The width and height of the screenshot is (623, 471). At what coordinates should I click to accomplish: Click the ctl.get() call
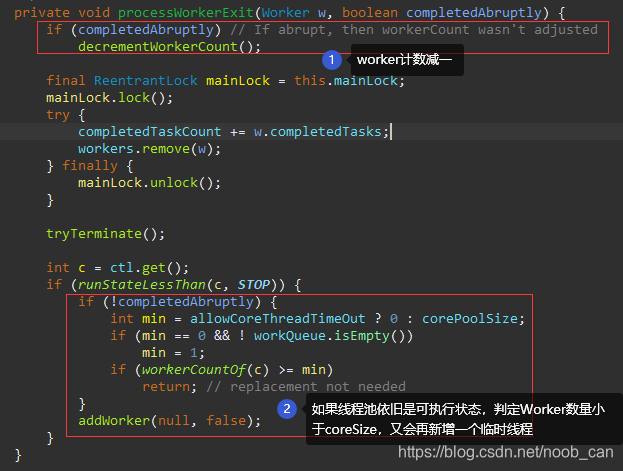(149, 267)
